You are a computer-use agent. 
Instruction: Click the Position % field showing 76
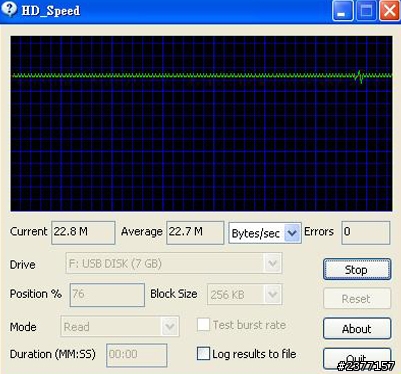pos(107,295)
